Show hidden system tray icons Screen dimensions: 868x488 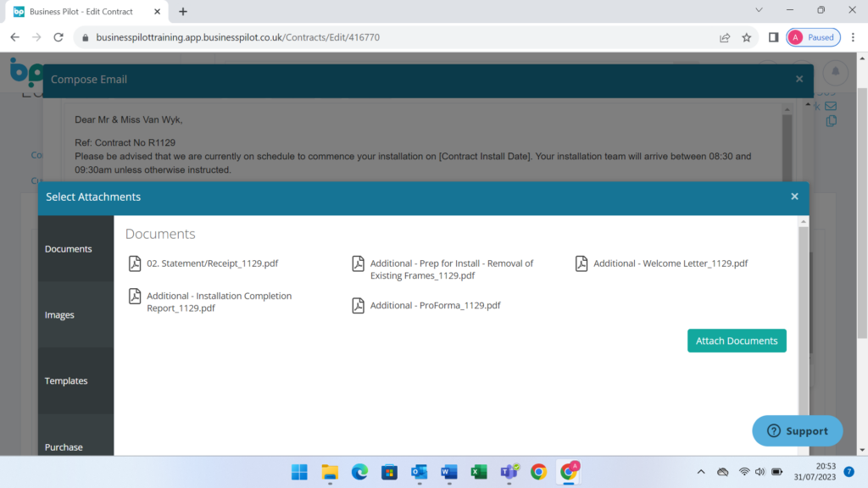701,472
